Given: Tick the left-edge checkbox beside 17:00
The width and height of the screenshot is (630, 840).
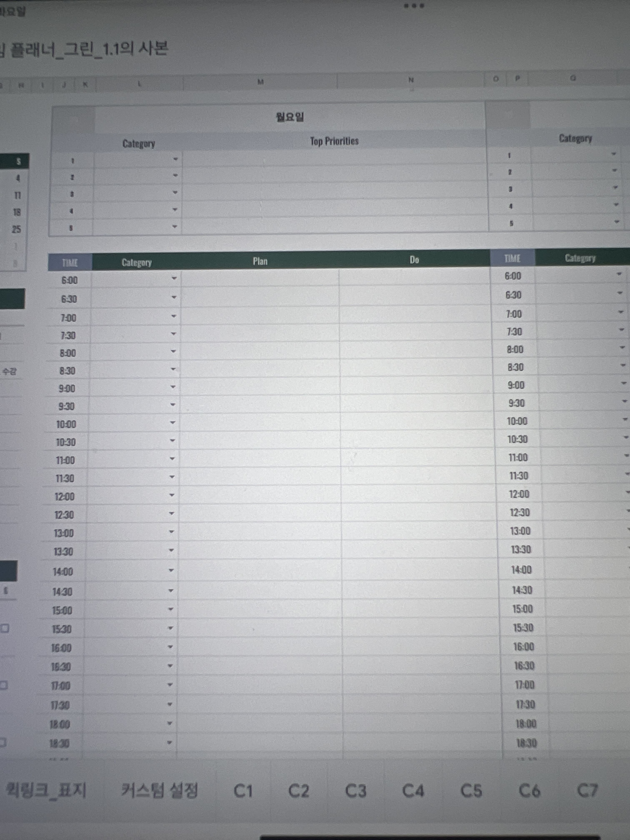Looking at the screenshot, I should point(3,685).
